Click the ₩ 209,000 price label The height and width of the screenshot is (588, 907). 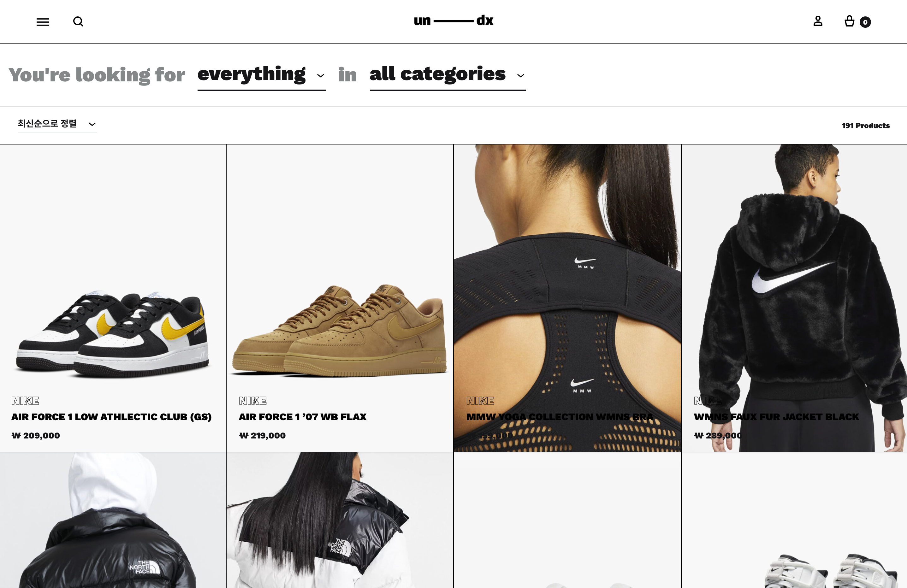click(36, 435)
